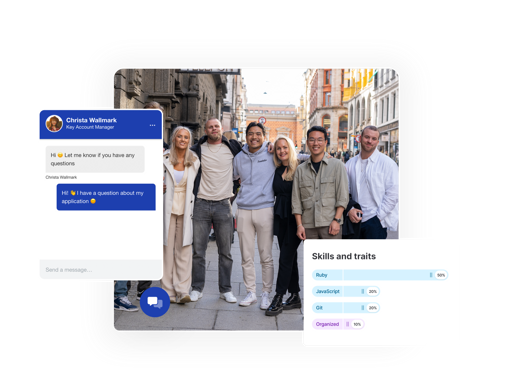Adjust the Organized trait slider handle
Viewport: 512px width, 384px height.
pos(347,324)
